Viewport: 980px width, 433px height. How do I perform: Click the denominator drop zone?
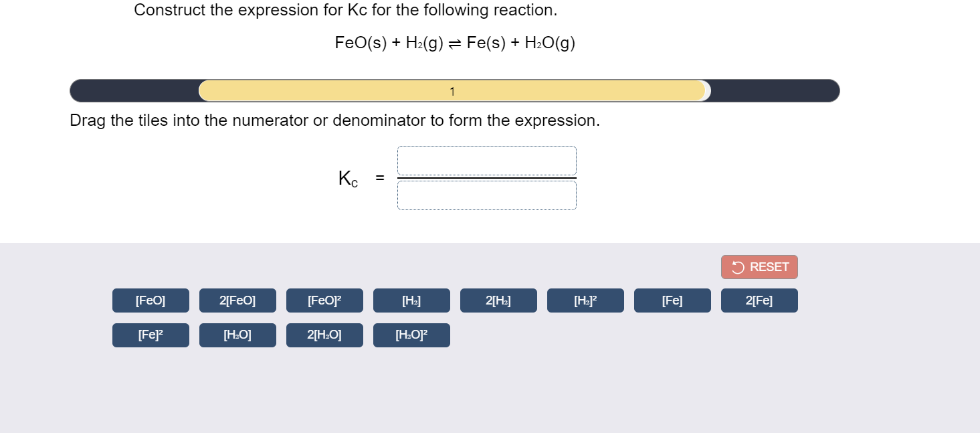pyautogui.click(x=486, y=195)
